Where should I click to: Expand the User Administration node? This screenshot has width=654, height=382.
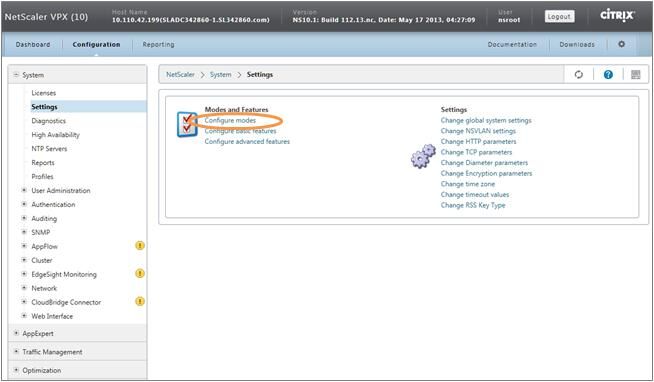coord(24,191)
